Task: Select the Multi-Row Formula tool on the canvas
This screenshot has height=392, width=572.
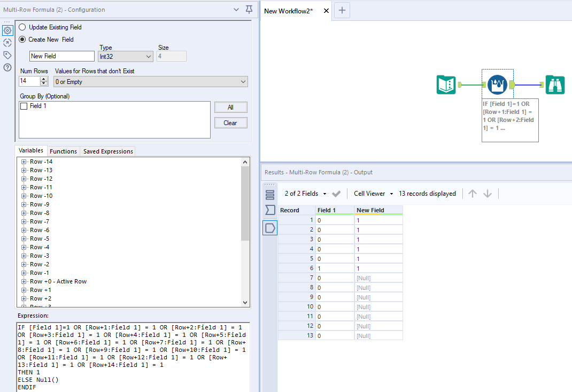Action: pos(497,84)
